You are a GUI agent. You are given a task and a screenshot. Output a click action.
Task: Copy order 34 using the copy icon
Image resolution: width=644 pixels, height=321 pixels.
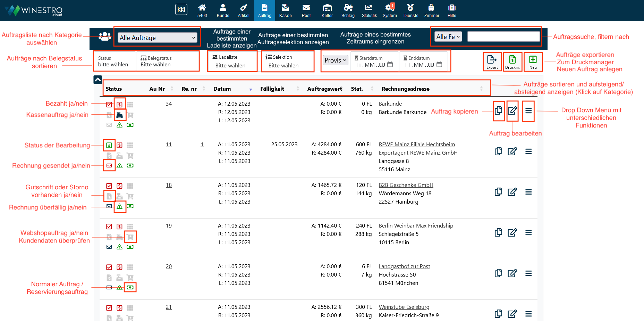(x=498, y=110)
